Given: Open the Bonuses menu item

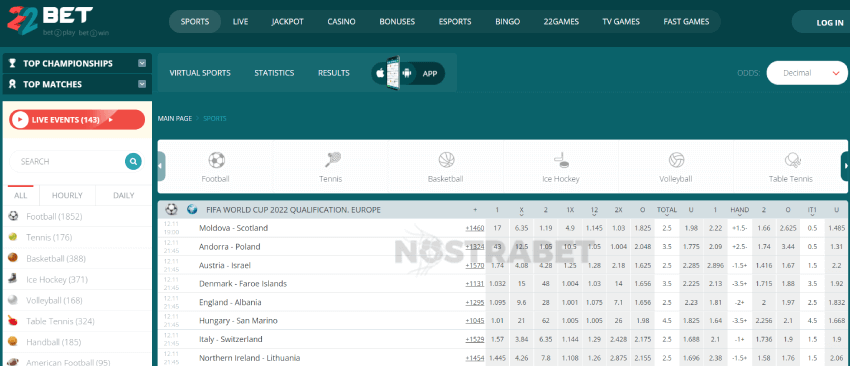Looking at the screenshot, I should pos(397,22).
